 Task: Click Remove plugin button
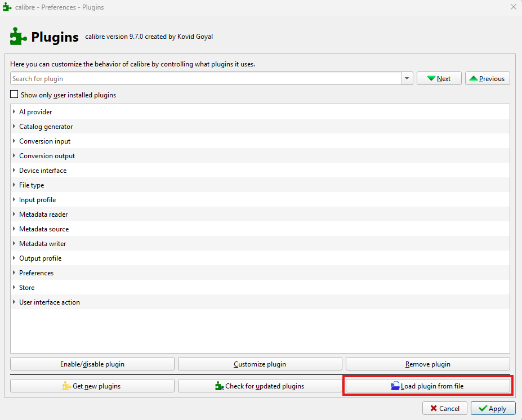[x=428, y=364]
